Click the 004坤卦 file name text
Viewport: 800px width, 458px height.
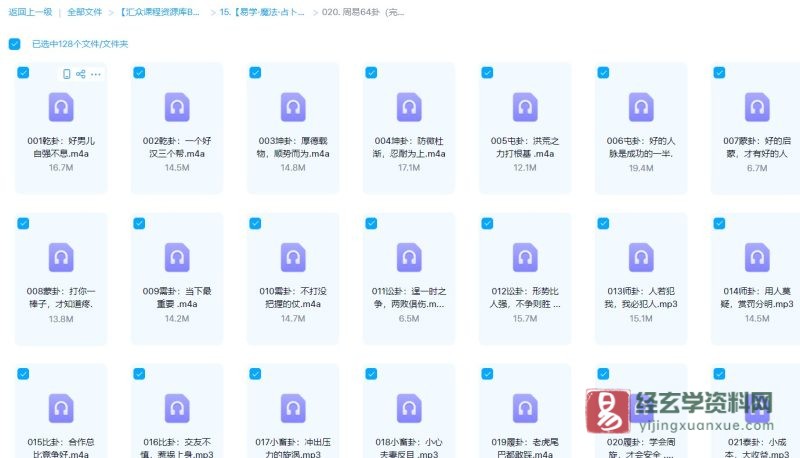[x=409, y=147]
